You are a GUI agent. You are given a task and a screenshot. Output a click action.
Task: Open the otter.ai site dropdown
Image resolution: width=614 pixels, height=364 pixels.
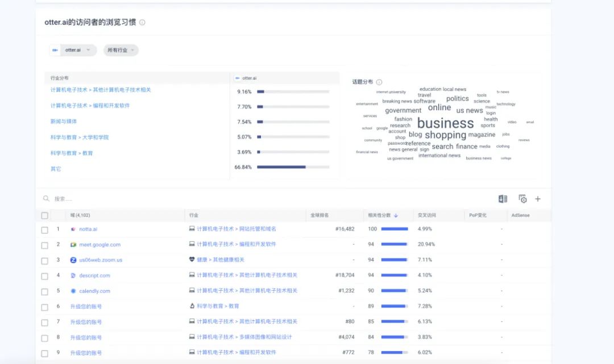coord(73,50)
